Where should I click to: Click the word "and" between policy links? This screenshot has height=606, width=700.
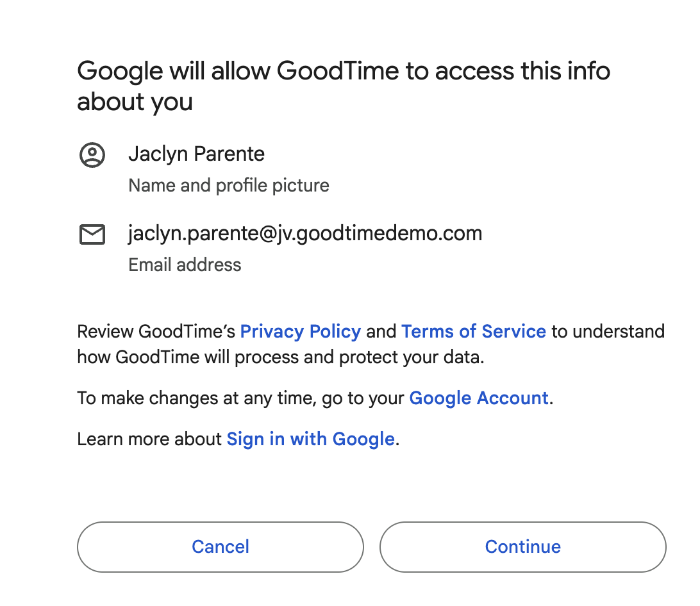[x=381, y=332]
